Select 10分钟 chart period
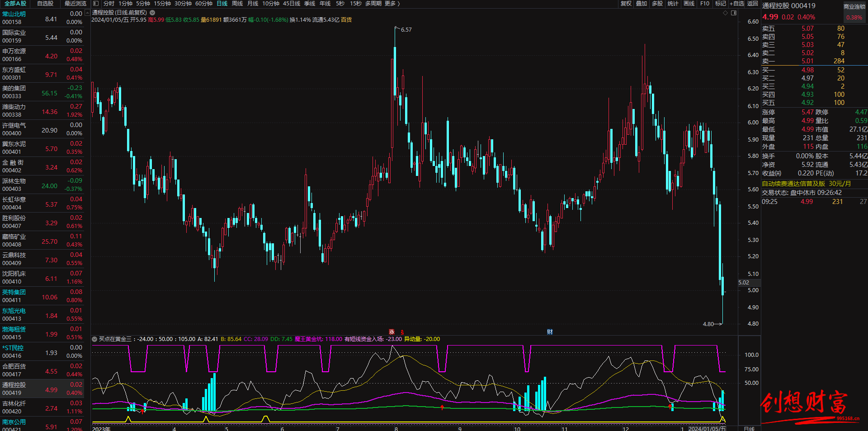 [x=271, y=3]
